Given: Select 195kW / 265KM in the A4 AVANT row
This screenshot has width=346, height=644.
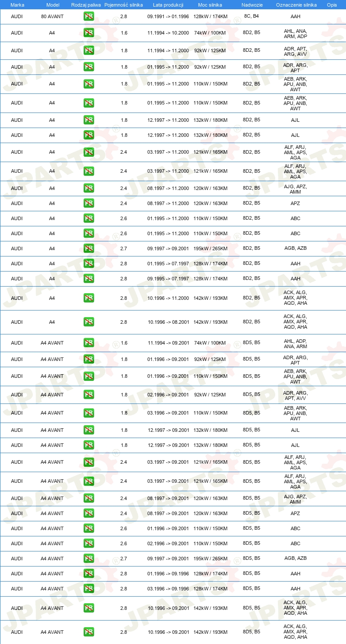Looking at the screenshot, I should tap(210, 559).
